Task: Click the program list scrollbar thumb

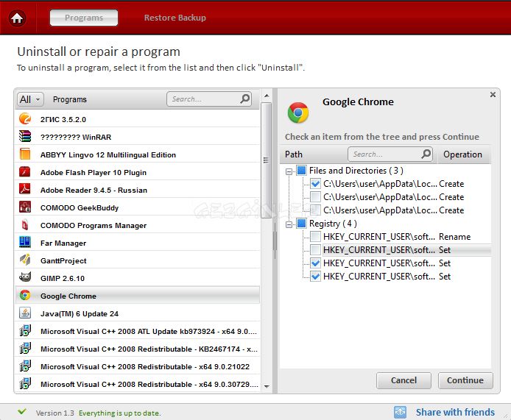Action: point(266,160)
